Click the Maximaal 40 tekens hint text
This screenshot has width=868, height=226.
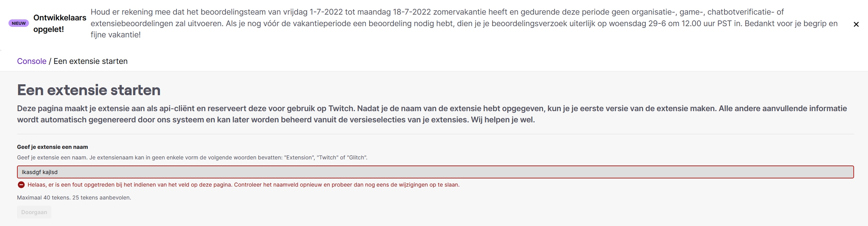pos(74,197)
